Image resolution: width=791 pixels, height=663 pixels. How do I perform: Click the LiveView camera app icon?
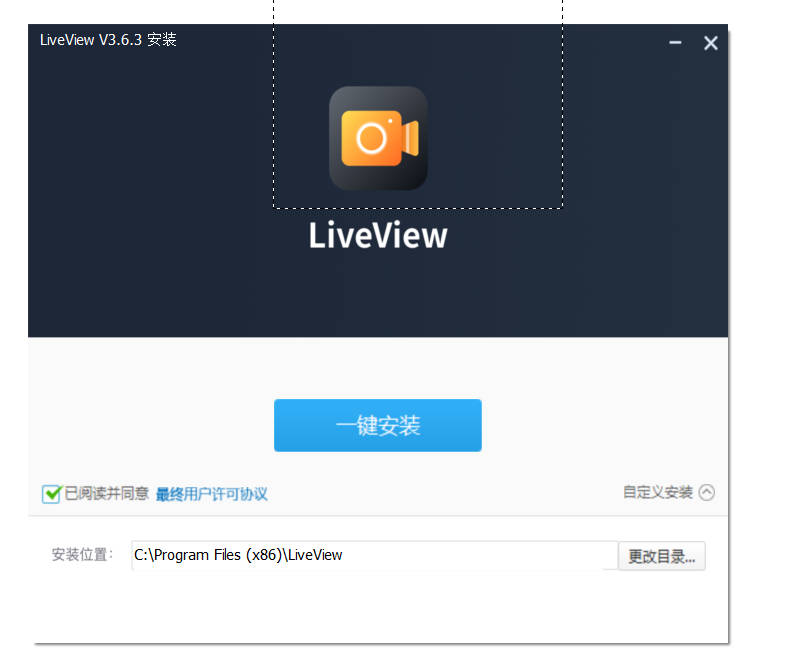[x=378, y=138]
